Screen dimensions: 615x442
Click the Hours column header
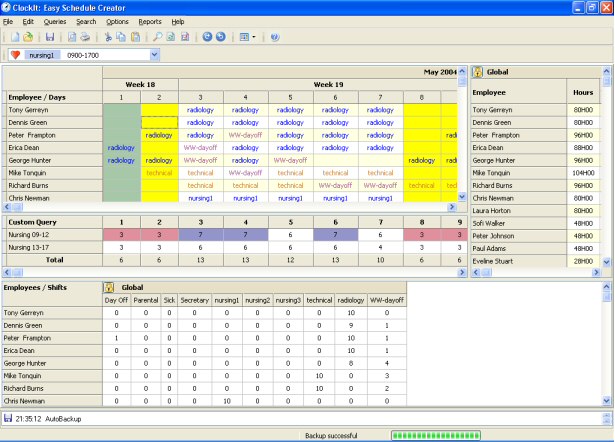tap(583, 91)
